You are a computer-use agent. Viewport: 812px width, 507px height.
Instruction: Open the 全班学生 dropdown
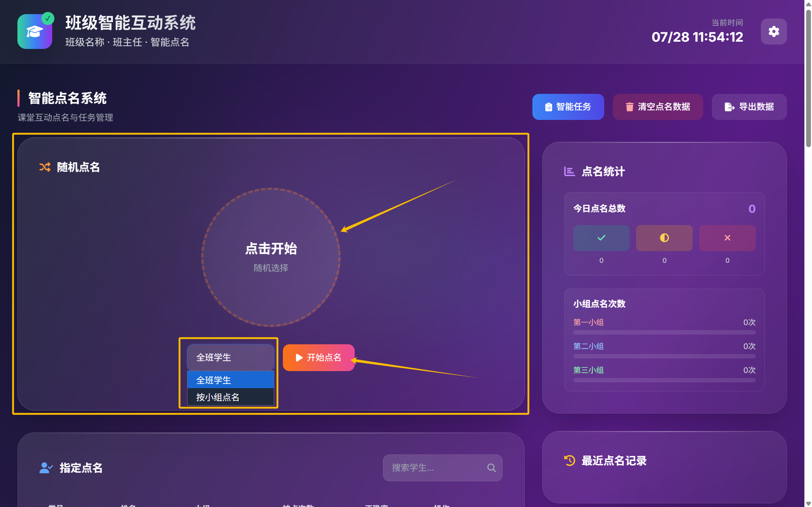click(230, 358)
